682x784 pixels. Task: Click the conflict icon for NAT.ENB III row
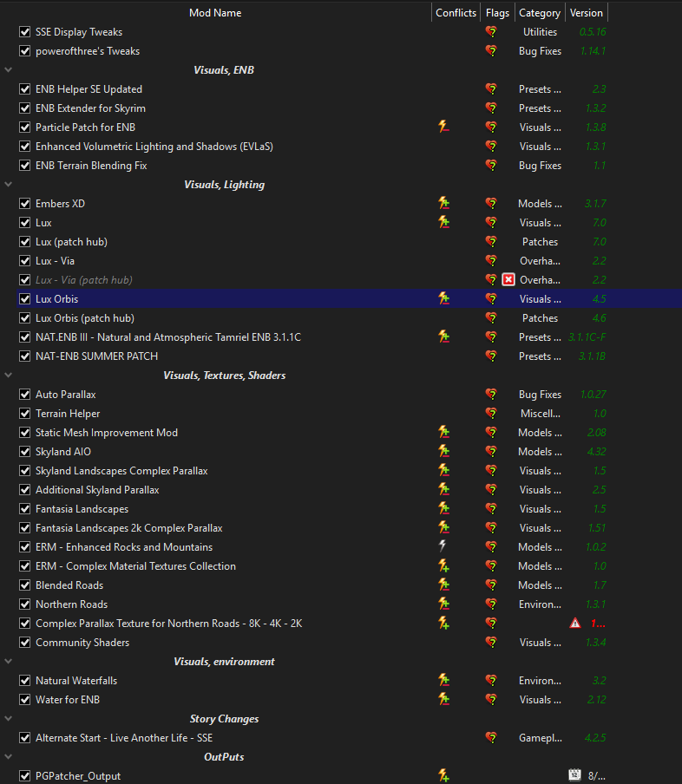443,337
